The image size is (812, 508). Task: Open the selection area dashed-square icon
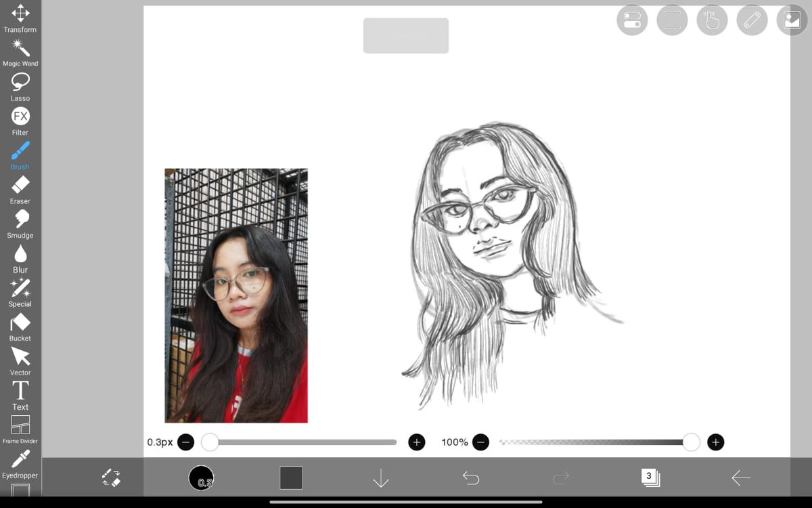[x=672, y=20]
